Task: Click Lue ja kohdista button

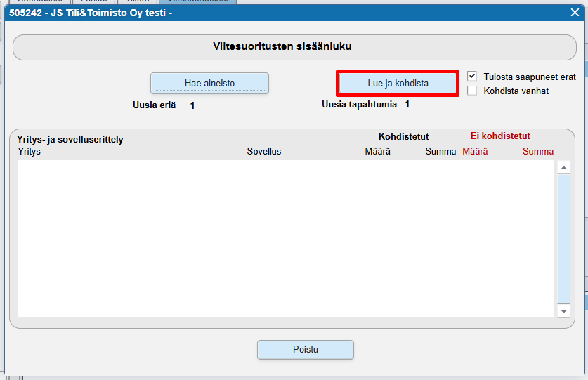Action: (398, 84)
